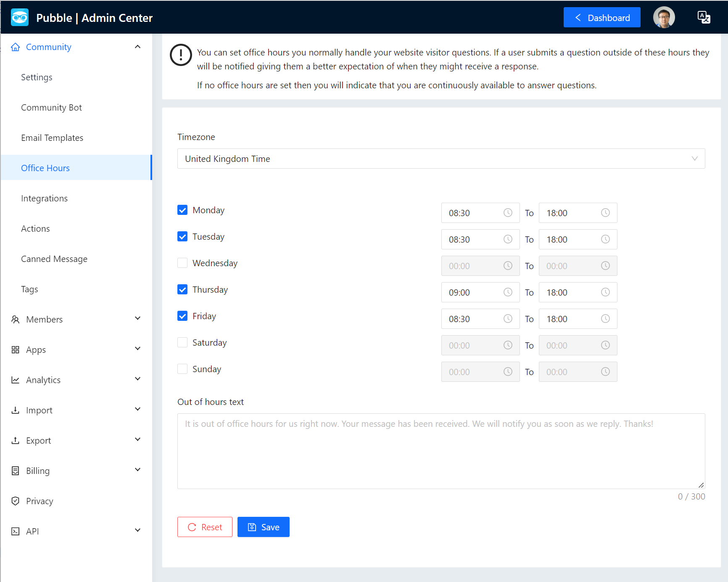The width and height of the screenshot is (728, 582).
Task: Disable office hours for Tuesday
Action: (182, 236)
